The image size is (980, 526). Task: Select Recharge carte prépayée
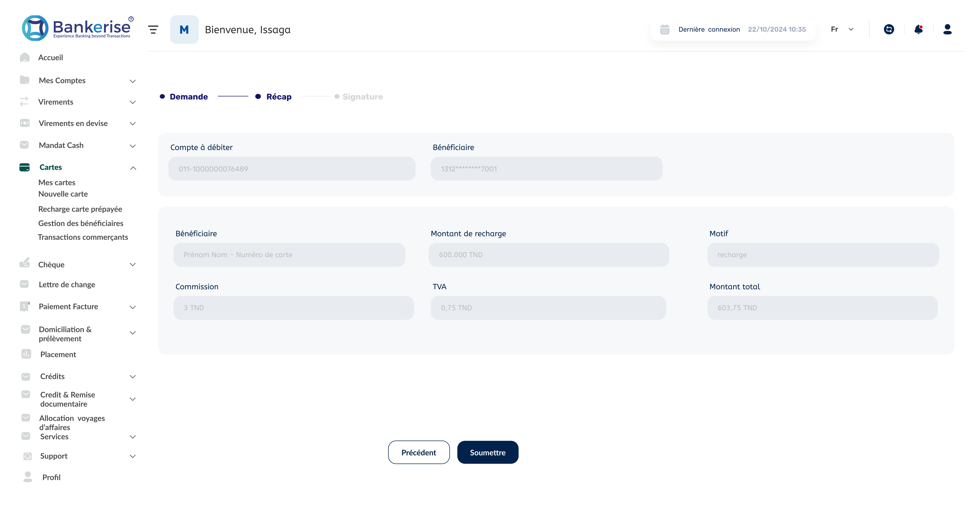(80, 209)
